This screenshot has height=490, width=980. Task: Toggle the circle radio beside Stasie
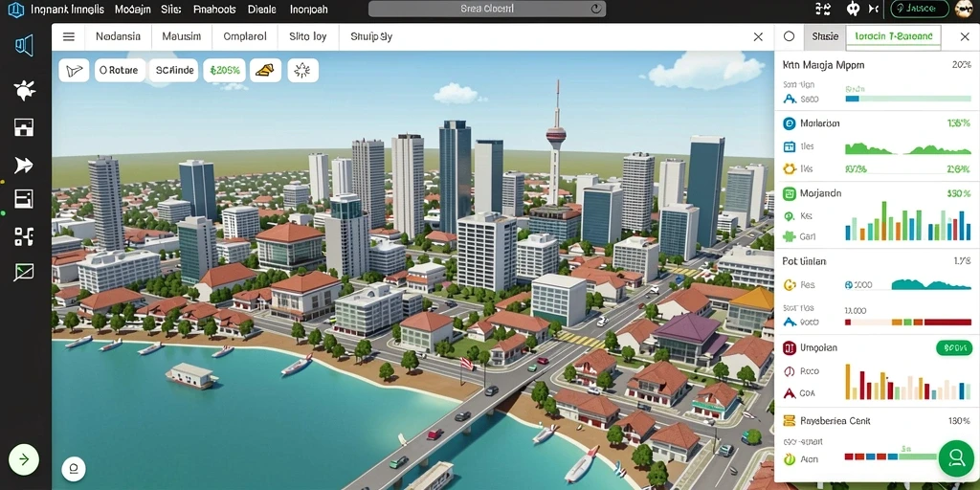click(x=789, y=37)
